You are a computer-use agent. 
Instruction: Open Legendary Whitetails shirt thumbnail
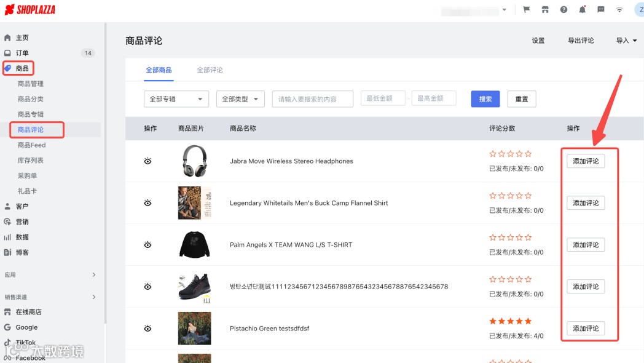(194, 203)
